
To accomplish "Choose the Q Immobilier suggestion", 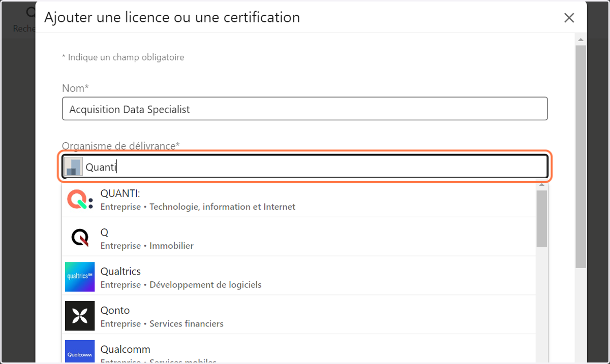I will [x=299, y=238].
